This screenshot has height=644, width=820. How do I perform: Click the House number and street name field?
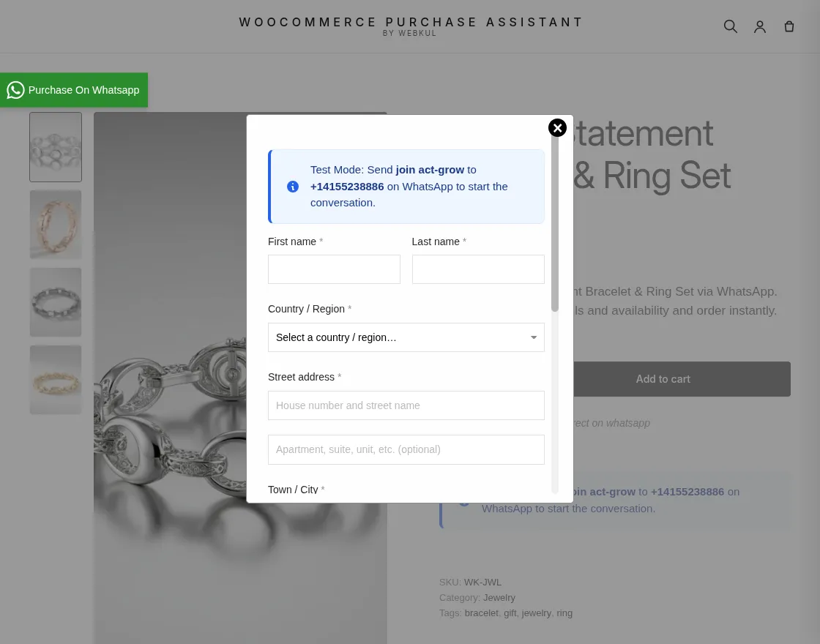[x=406, y=405]
